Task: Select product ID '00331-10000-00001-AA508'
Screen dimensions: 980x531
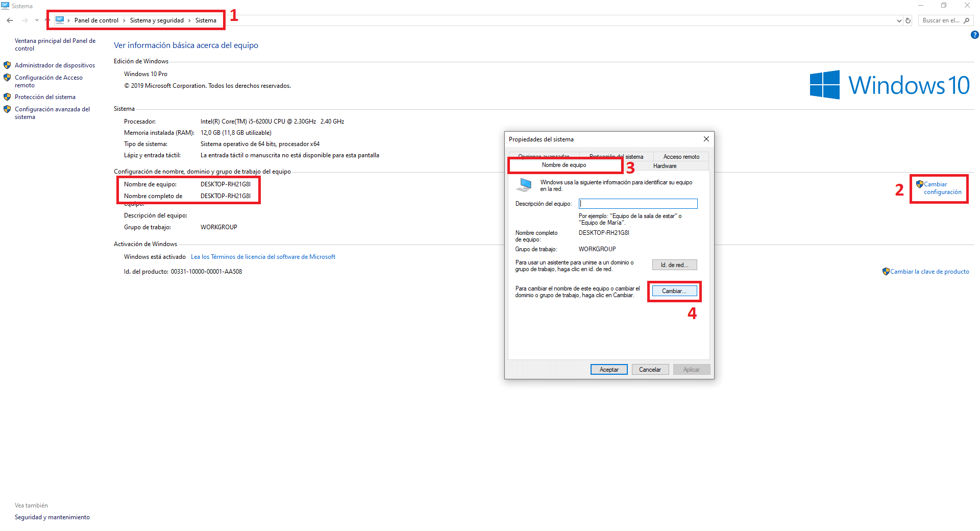Action: [x=206, y=272]
